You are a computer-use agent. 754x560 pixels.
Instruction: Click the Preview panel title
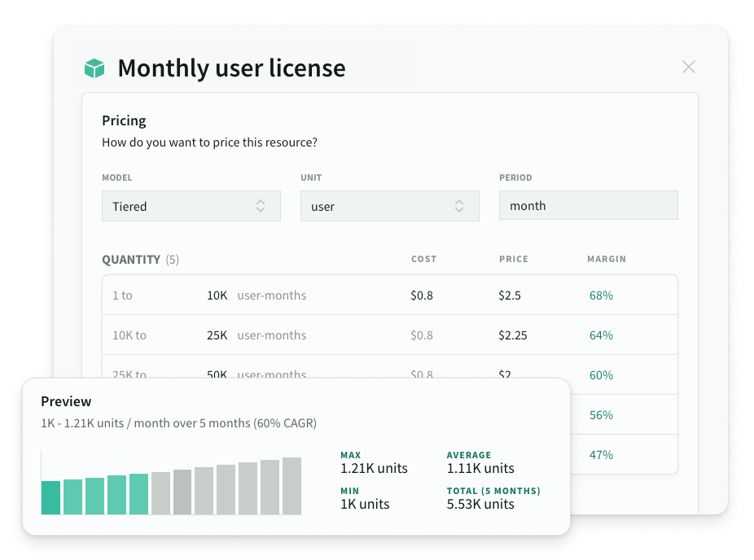click(x=66, y=401)
